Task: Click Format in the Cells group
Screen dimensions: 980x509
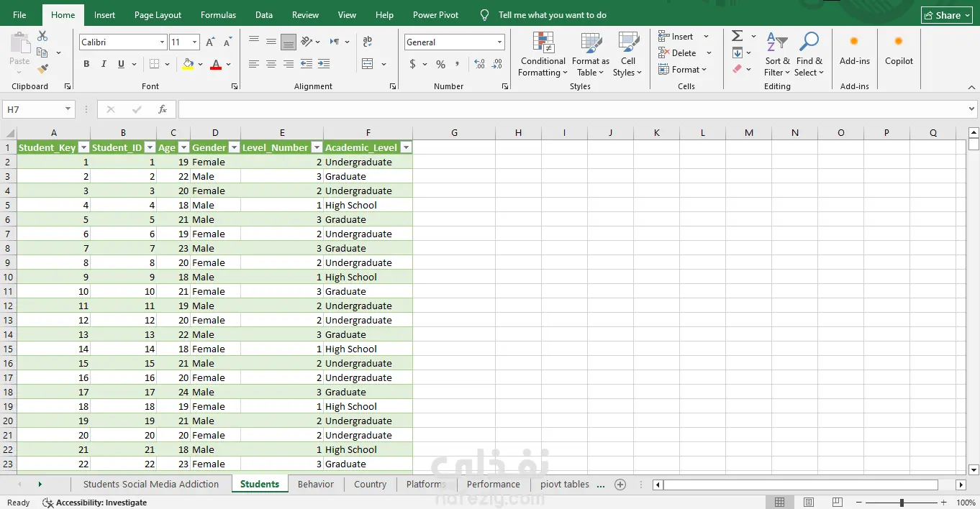Action: (683, 69)
